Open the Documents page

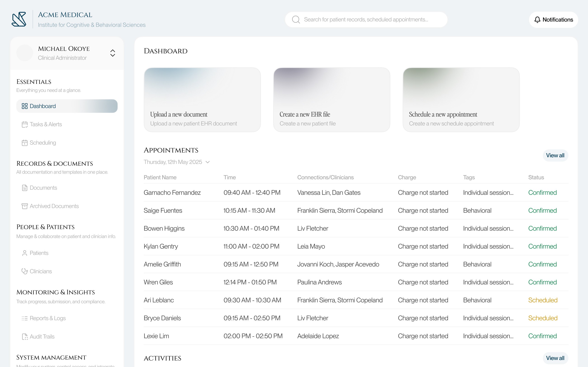pyautogui.click(x=43, y=188)
